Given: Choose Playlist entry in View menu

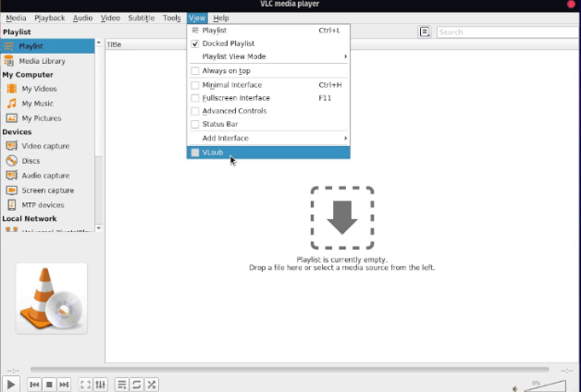Looking at the screenshot, I should [x=268, y=31].
